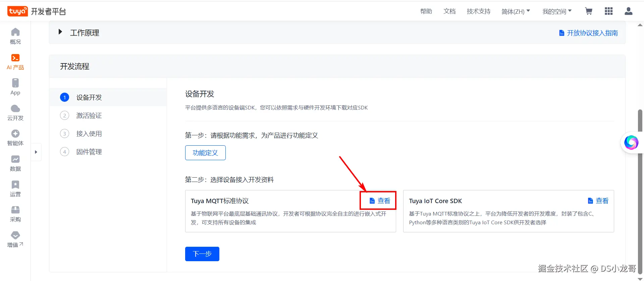Click the 下一步 button
This screenshot has width=644, height=281.
point(202,254)
